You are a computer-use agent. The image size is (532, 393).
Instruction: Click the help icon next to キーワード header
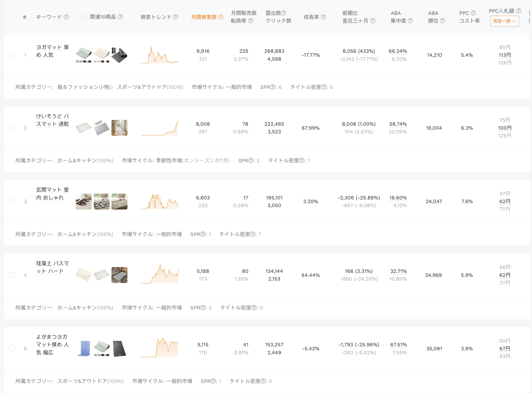click(66, 17)
